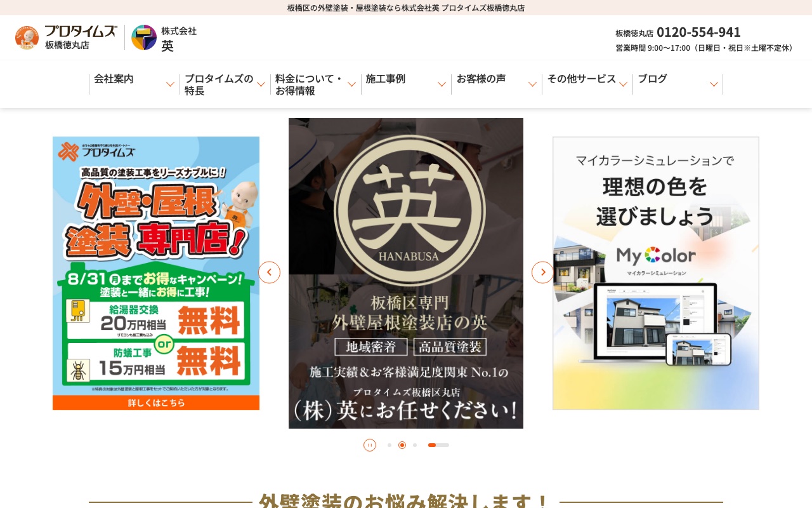Click the 株式会社英 paint roller logo
Image resolution: width=812 pixels, height=508 pixels.
[144, 37]
